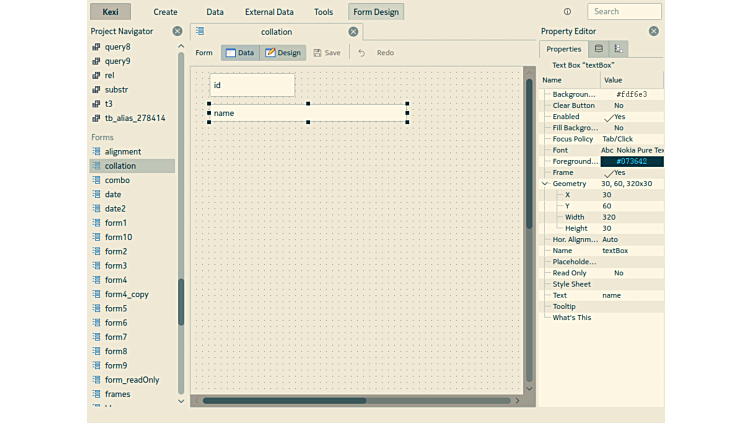Switch to Data view mode

(x=240, y=53)
